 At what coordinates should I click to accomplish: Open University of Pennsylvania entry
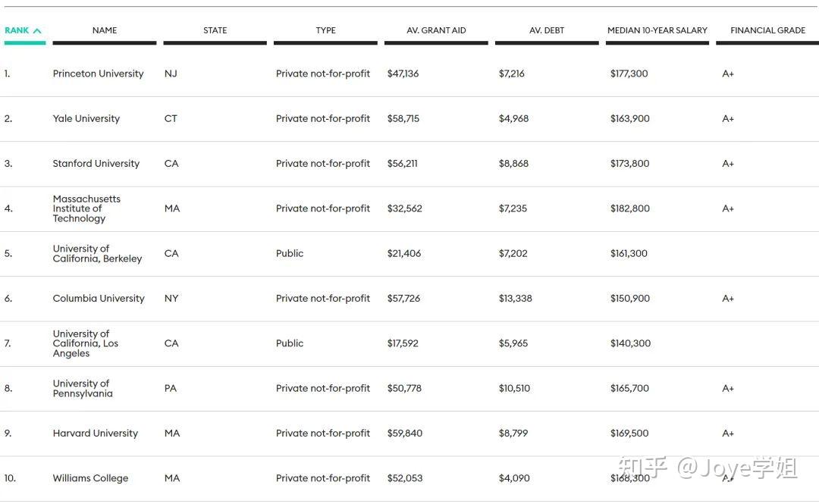82,388
